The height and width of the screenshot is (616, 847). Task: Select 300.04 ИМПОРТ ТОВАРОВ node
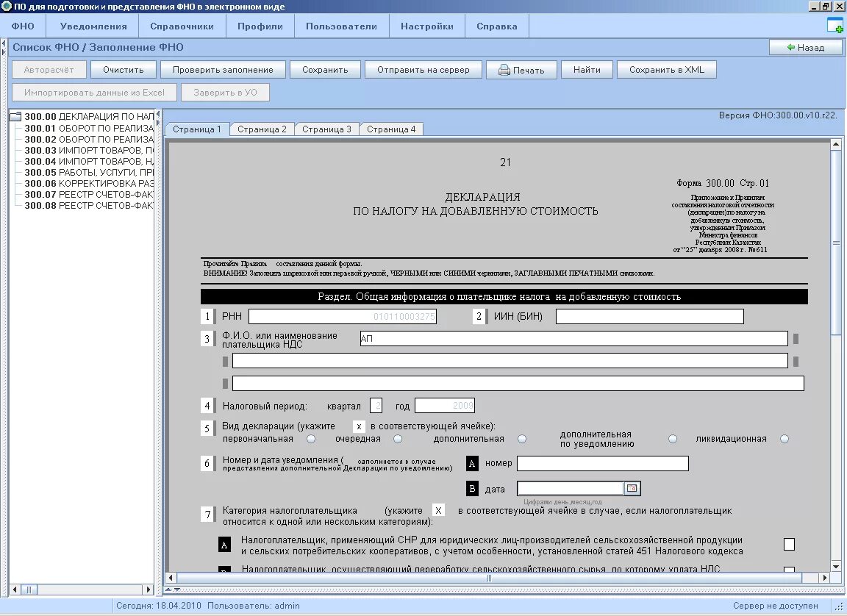[x=88, y=162]
